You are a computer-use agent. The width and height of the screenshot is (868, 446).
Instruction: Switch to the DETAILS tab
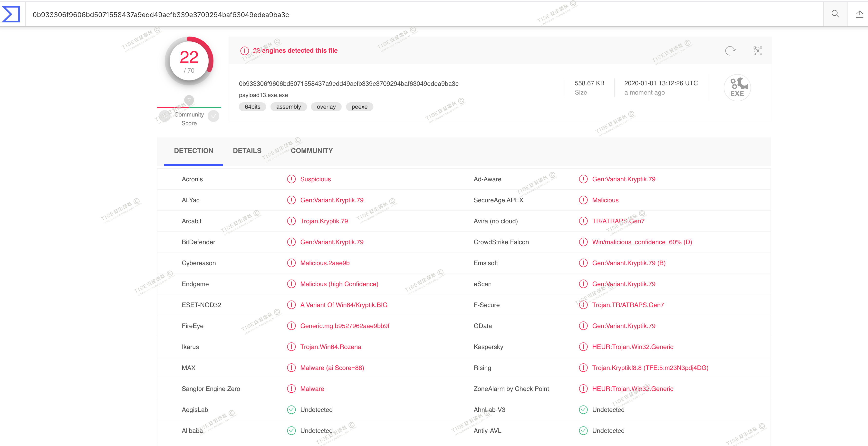coord(247,151)
